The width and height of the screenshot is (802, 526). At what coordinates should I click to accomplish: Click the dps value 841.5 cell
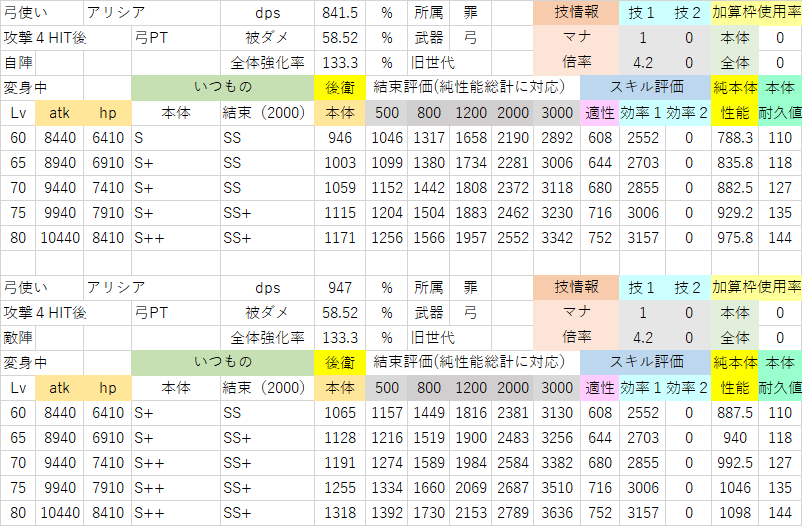(x=340, y=13)
